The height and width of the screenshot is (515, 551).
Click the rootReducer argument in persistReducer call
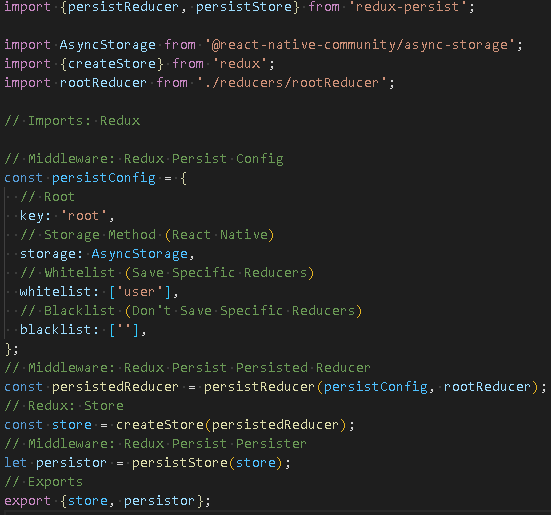tap(487, 387)
